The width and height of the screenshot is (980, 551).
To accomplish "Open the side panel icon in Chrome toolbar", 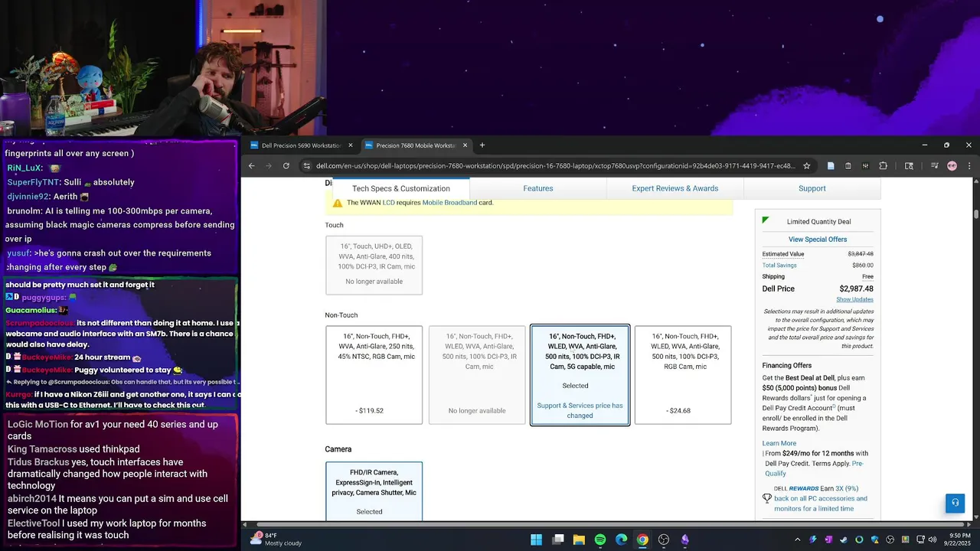I will point(909,165).
